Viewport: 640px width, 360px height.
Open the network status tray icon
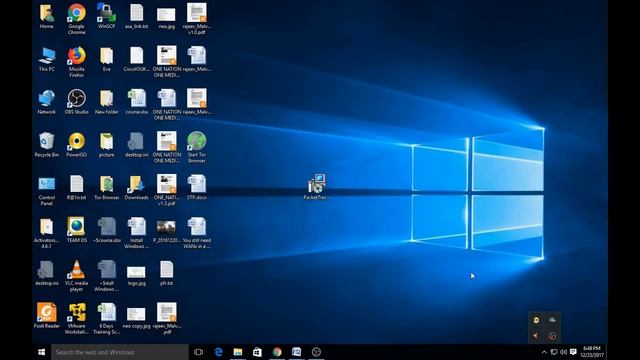point(554,352)
